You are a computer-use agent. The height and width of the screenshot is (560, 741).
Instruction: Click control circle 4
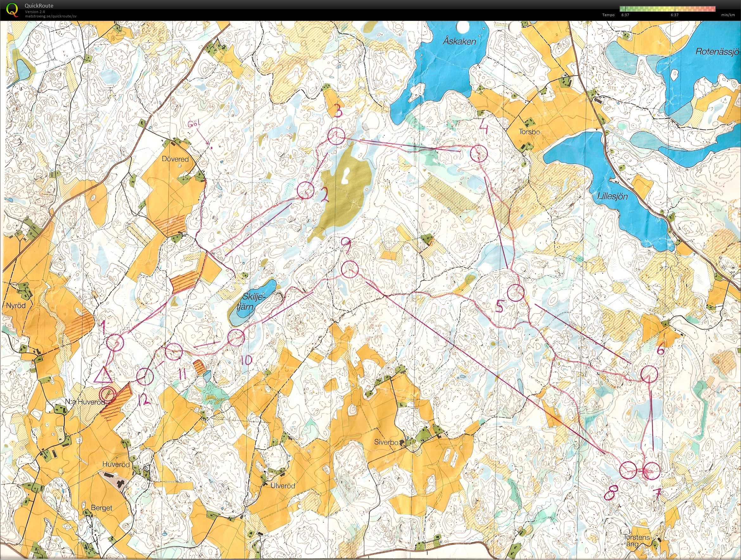click(478, 154)
